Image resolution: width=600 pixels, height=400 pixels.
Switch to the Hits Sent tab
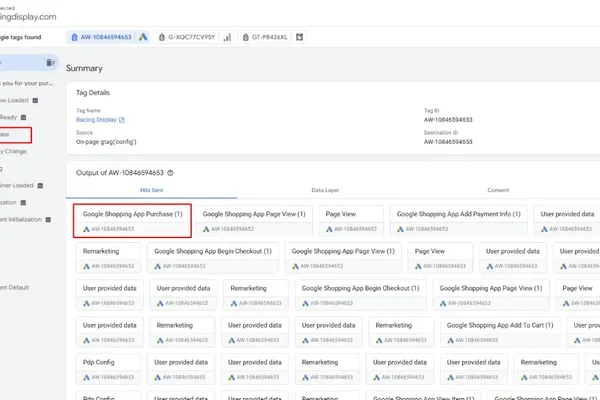pos(152,190)
